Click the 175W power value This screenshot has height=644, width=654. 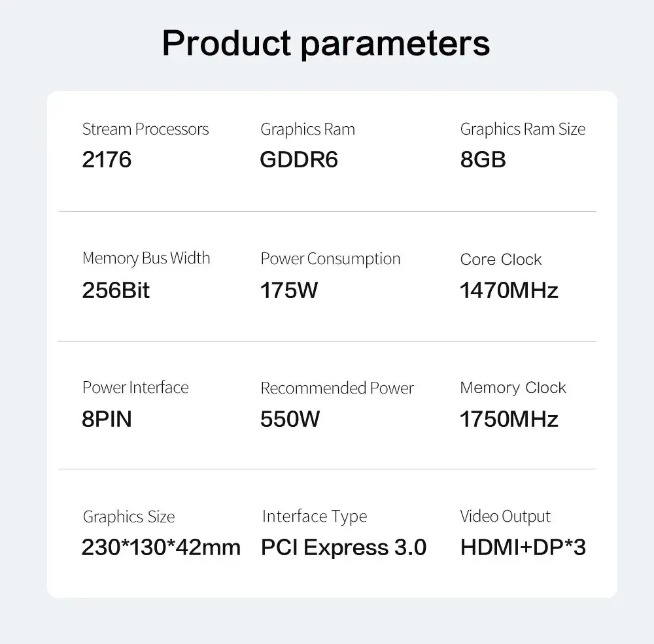click(288, 290)
